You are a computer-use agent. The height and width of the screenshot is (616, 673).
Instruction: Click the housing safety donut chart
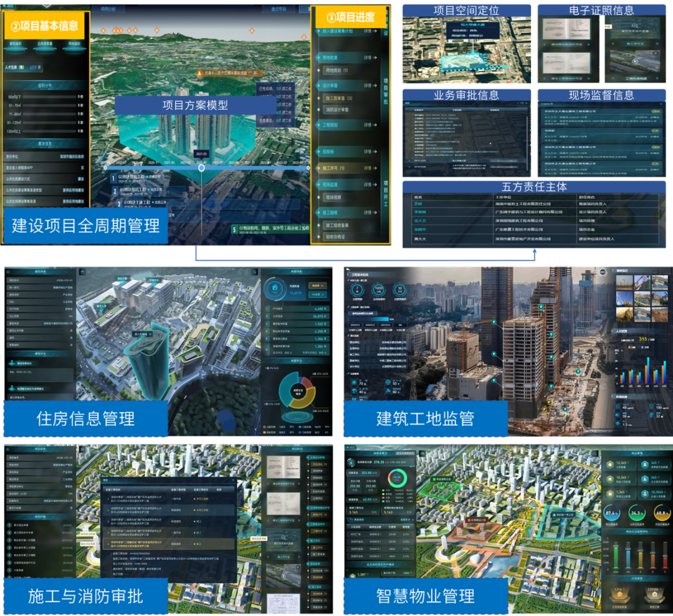coord(297,390)
